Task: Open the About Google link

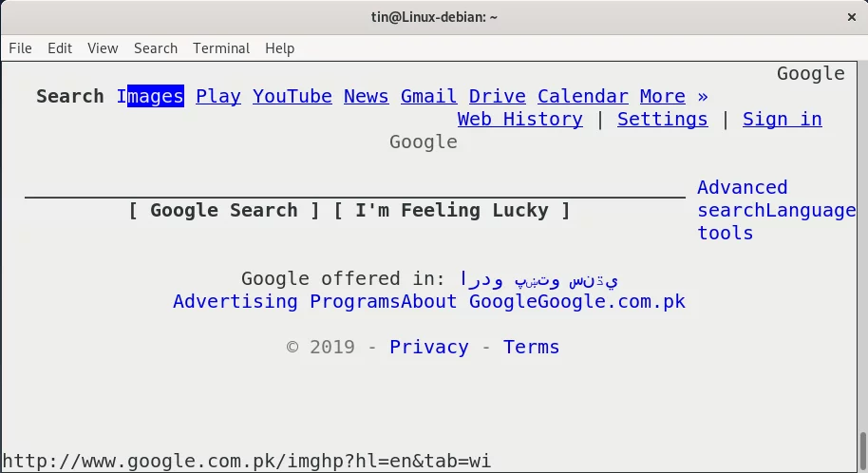Action: click(x=469, y=301)
